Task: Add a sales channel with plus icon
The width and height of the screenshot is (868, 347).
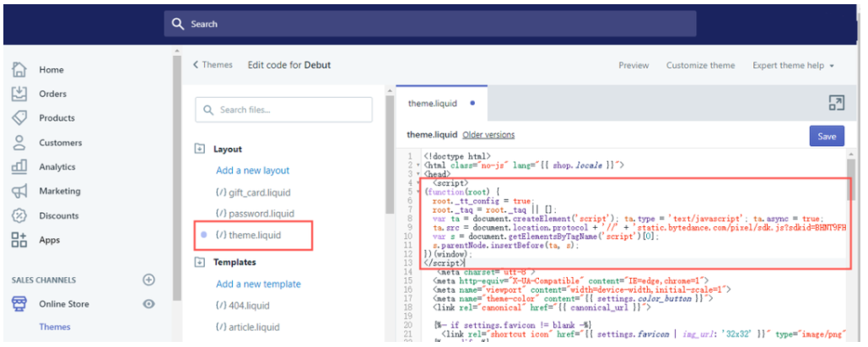Action: (148, 280)
